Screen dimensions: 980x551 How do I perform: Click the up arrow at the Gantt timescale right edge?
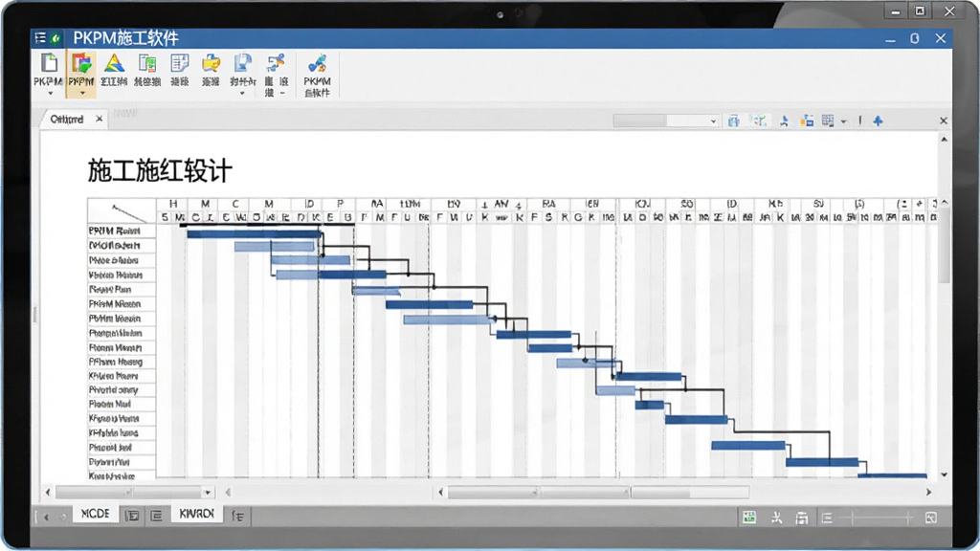pyautogui.click(x=944, y=203)
